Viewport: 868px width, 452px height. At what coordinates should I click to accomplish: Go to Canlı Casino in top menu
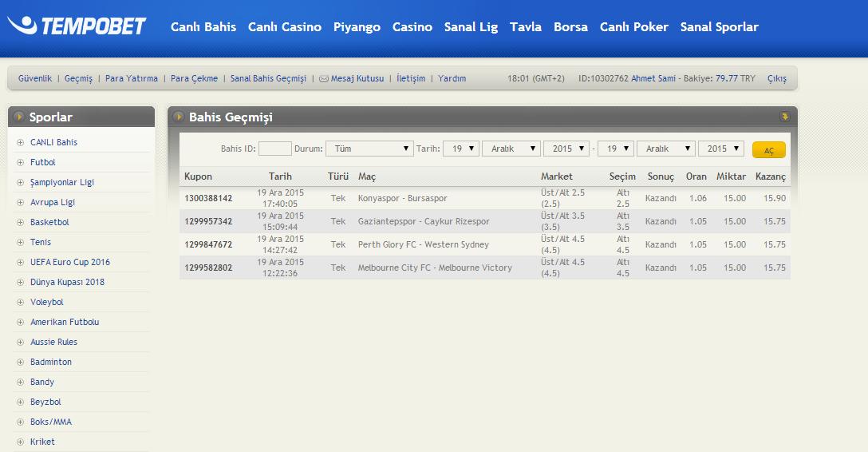tap(285, 27)
